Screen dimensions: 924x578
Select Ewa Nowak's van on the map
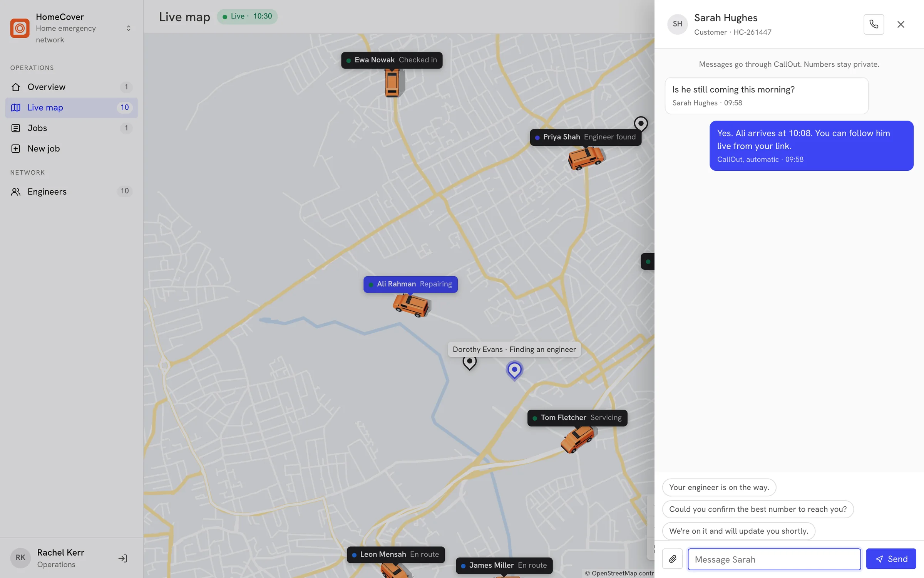392,83
